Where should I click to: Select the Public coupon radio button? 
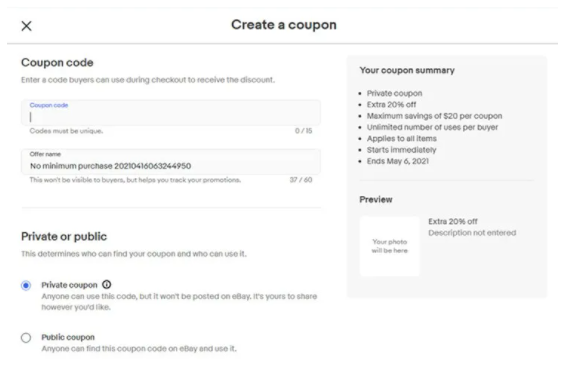point(26,337)
